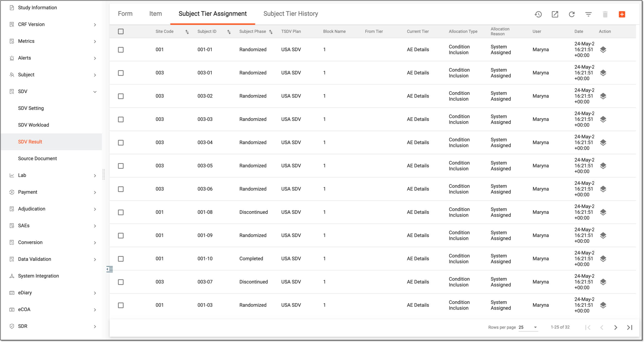Check the row for subject 001-08
Screen dimensions: 644x342
(x=121, y=212)
